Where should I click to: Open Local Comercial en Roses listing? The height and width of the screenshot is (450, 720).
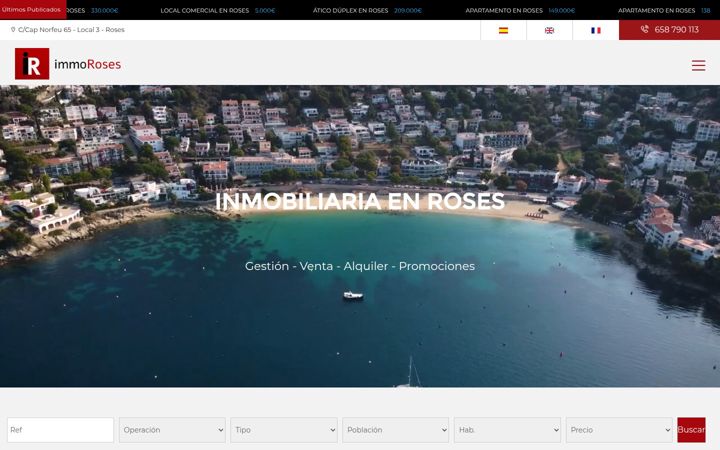(x=218, y=10)
